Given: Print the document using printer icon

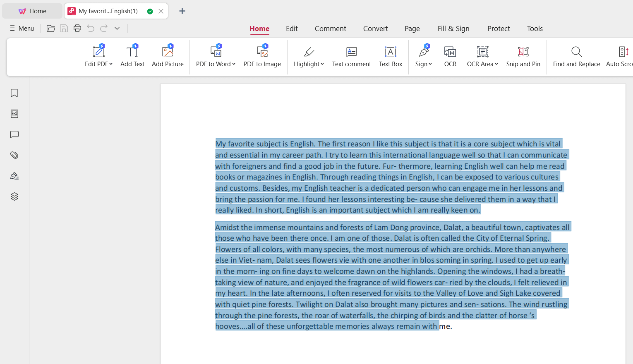Looking at the screenshot, I should (77, 28).
